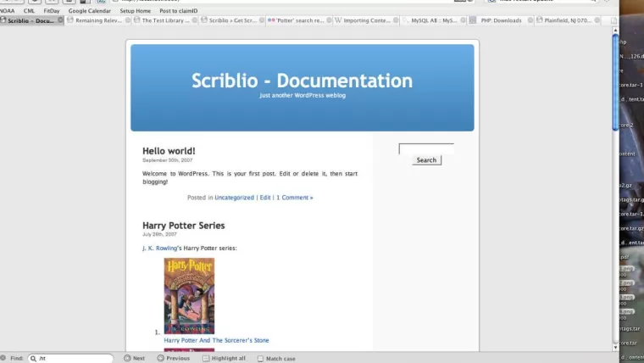Click the page vertical scrollbar thumb
Screen dimensions: 644x363
pyautogui.click(x=615, y=83)
